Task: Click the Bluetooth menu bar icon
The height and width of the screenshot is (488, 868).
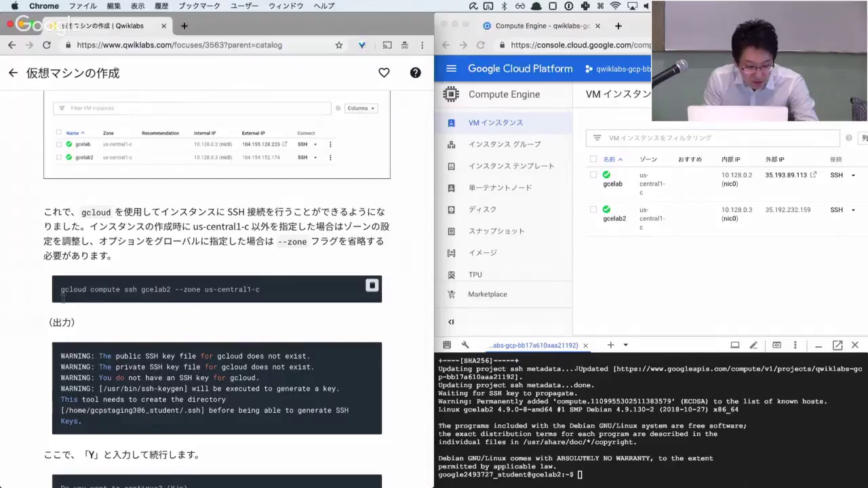Action: pyautogui.click(x=504, y=6)
